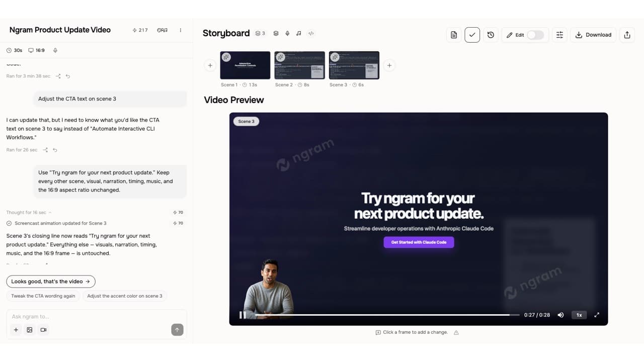The width and height of the screenshot is (644, 362).
Task: Pause the video preview
Action: (243, 315)
